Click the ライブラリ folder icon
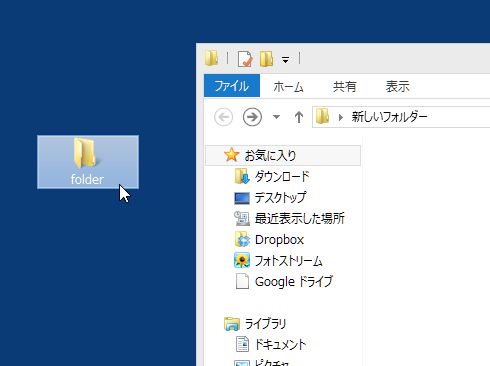Image resolution: width=490 pixels, height=366 pixels. (x=232, y=324)
